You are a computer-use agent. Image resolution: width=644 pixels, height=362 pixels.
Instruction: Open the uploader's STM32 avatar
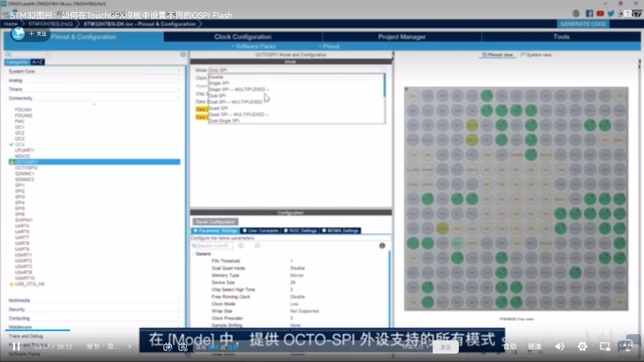coord(18,34)
